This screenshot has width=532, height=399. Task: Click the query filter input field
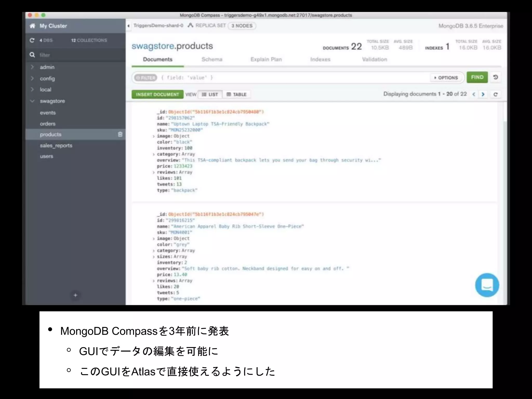(x=294, y=78)
